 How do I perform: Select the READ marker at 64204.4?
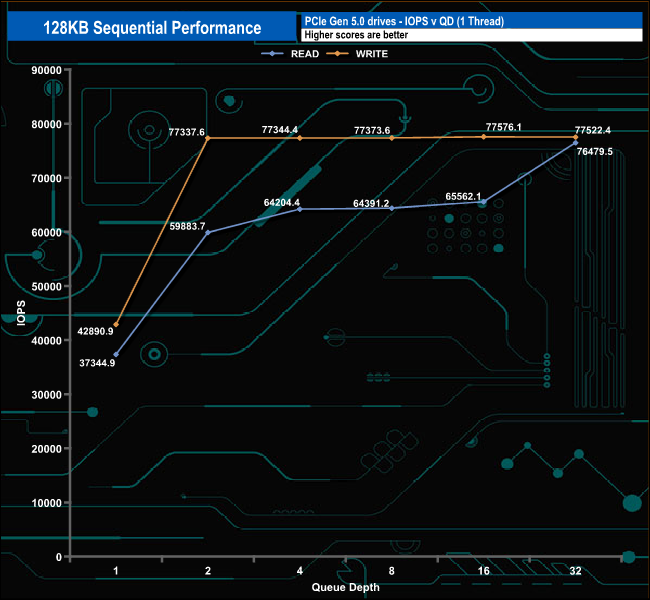point(300,209)
